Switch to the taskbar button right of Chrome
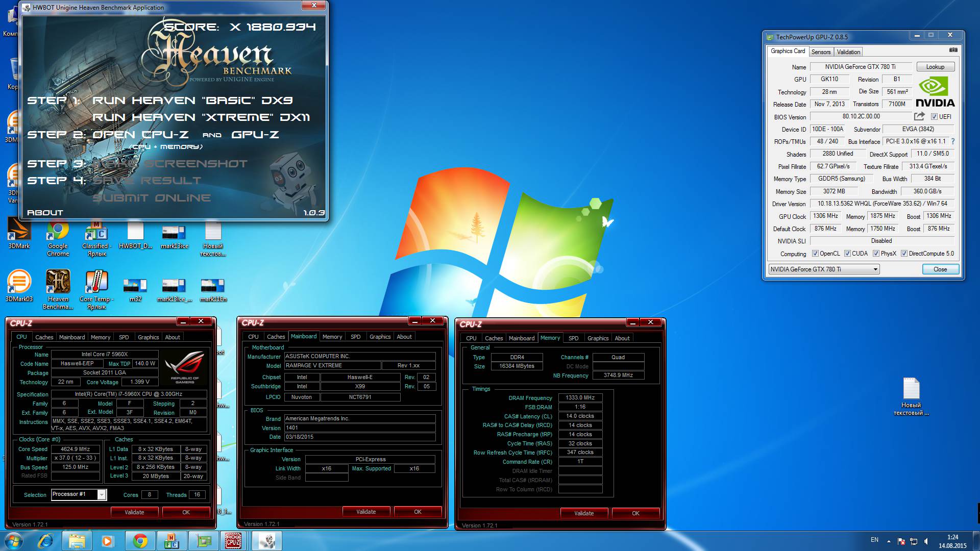The width and height of the screenshot is (980, 551). 171,541
